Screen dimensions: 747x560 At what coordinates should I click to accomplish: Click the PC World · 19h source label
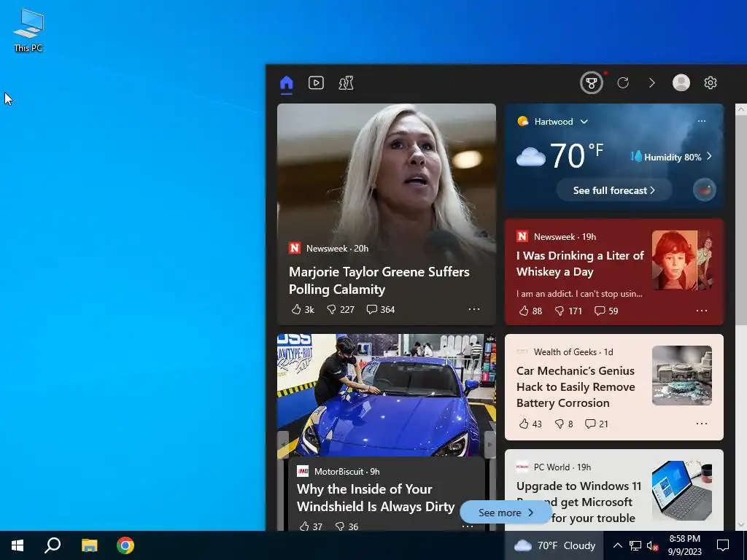pyautogui.click(x=562, y=467)
